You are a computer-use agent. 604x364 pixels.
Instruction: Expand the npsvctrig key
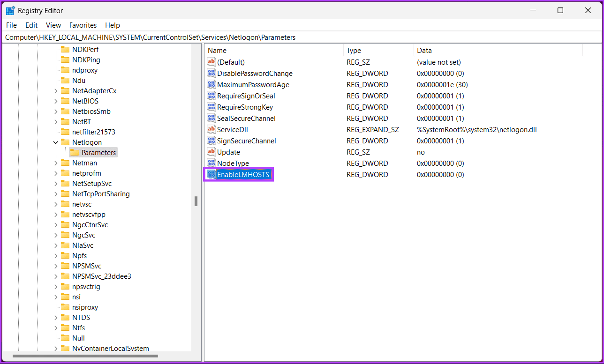coord(56,286)
